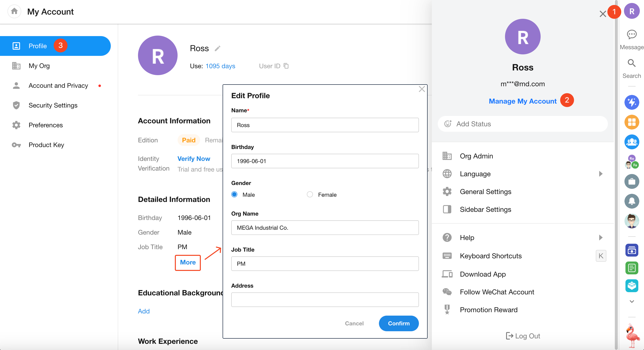Image resolution: width=644 pixels, height=350 pixels.
Task: Open the My Org menu item
Action: (39, 66)
